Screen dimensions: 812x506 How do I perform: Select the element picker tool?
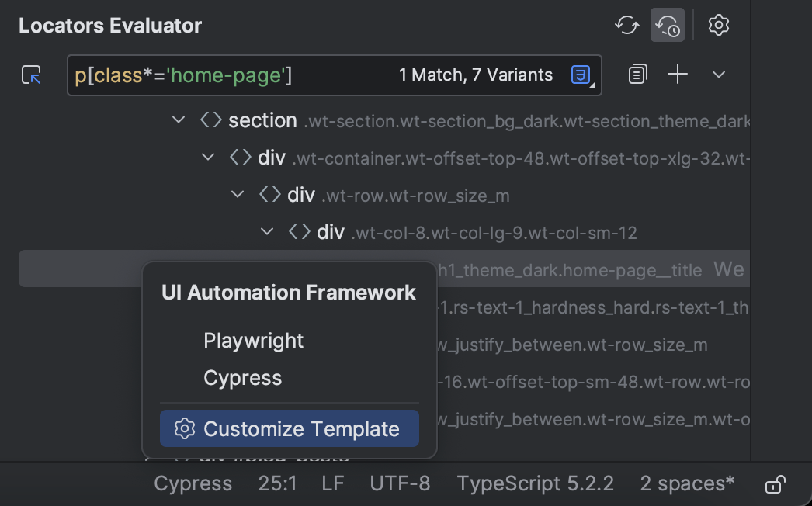pos(31,75)
